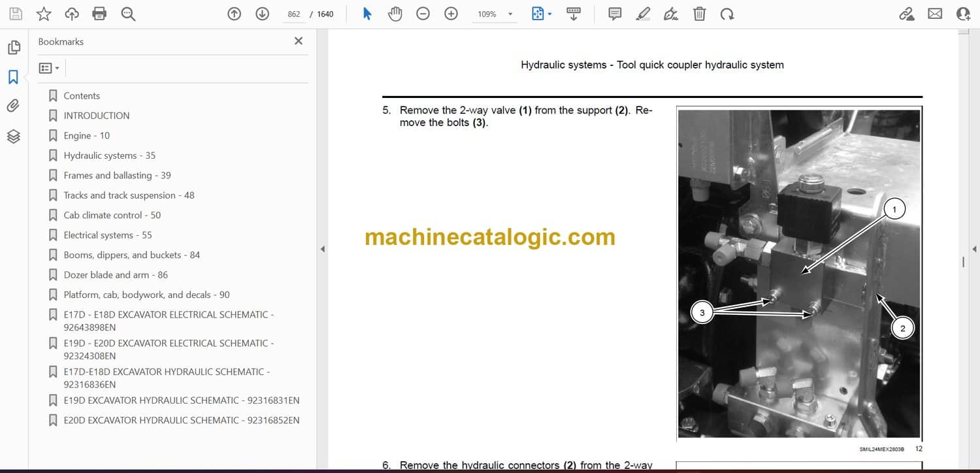Screen dimensions: 980x473
Task: Open the Add comment tool
Action: tap(614, 14)
